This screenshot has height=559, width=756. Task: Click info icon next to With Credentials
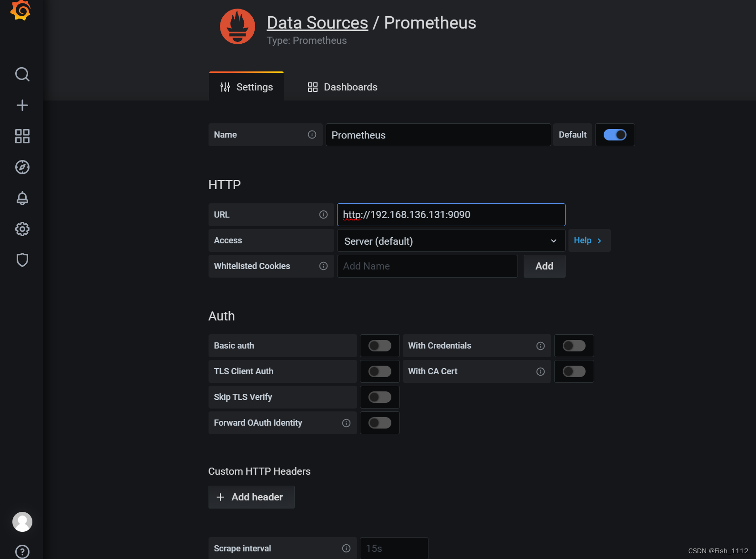pyautogui.click(x=540, y=346)
